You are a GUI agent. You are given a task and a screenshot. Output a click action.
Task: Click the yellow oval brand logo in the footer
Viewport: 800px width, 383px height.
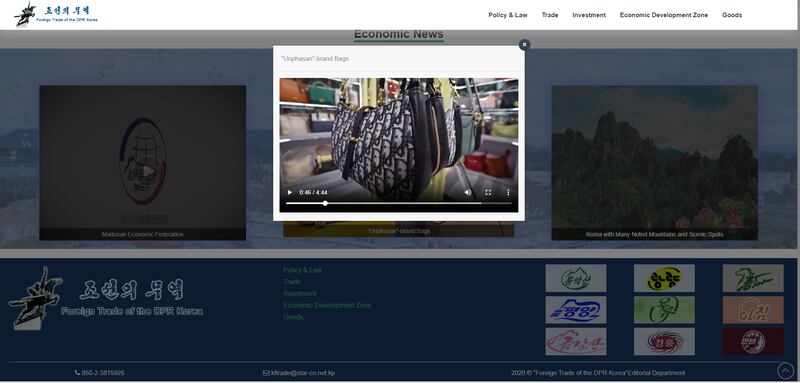coord(664,278)
